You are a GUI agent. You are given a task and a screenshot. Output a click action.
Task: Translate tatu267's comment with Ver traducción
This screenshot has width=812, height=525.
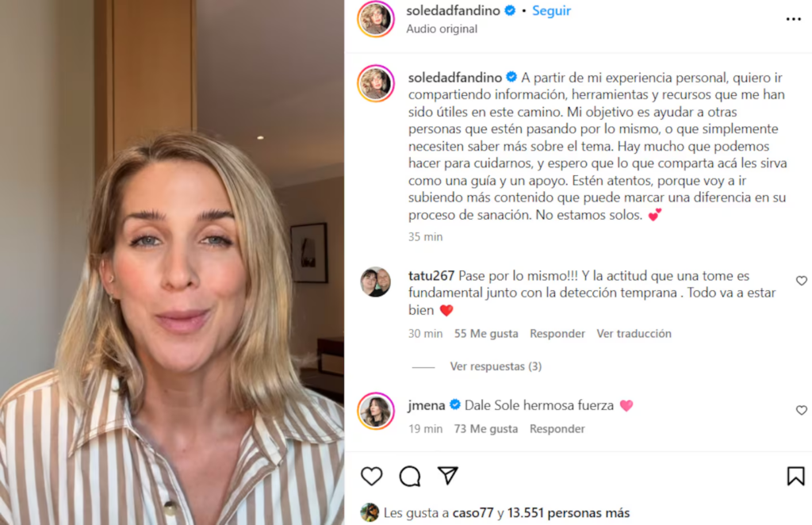(x=634, y=333)
